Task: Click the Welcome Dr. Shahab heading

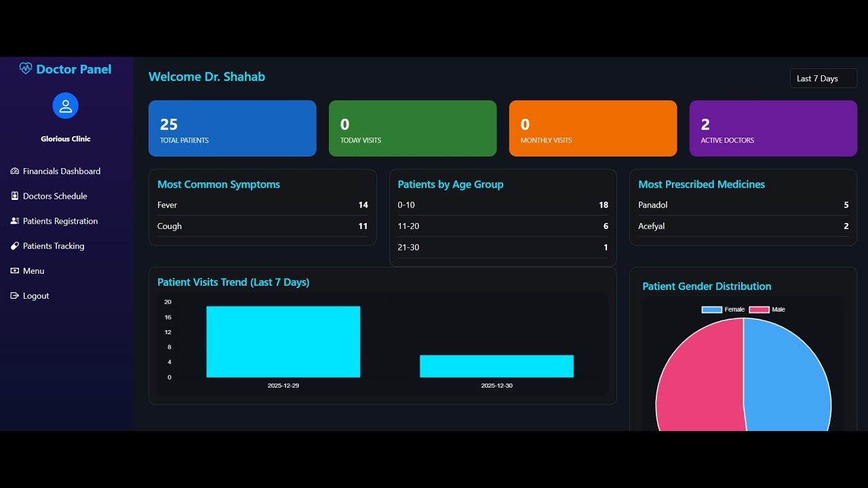Action: (x=207, y=77)
